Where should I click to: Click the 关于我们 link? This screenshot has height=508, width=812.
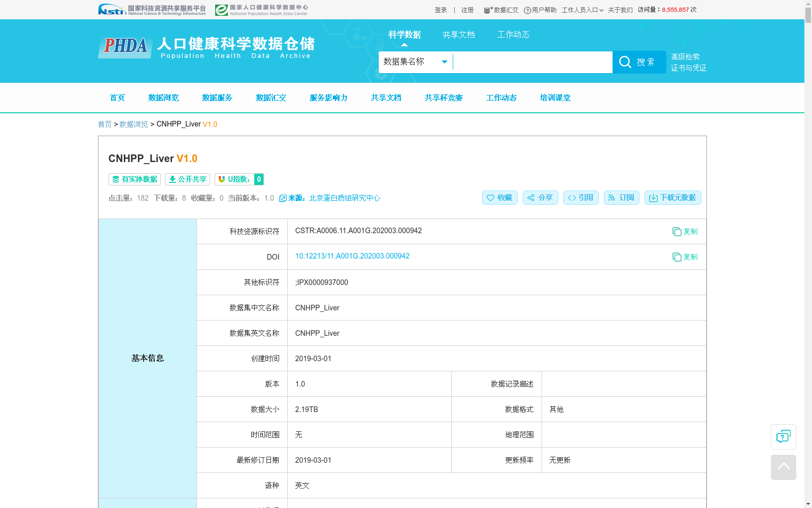620,10
